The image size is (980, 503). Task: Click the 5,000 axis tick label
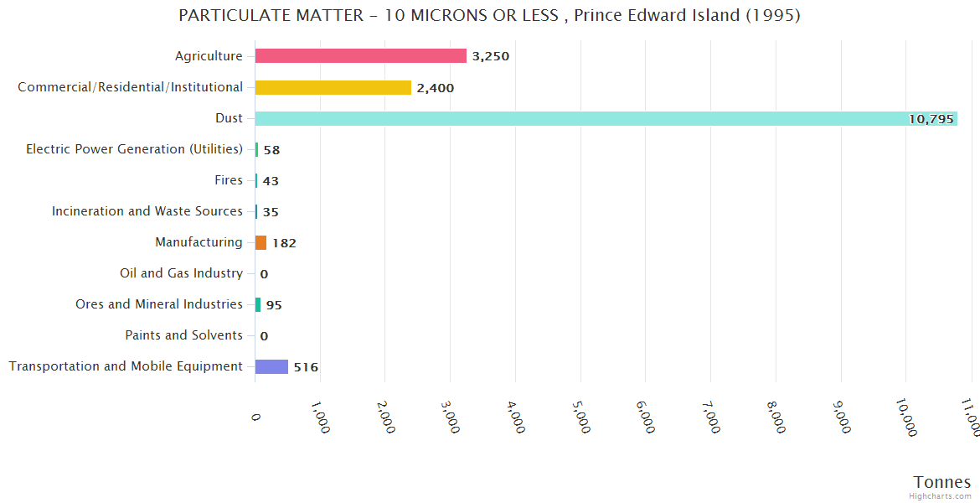(x=581, y=416)
